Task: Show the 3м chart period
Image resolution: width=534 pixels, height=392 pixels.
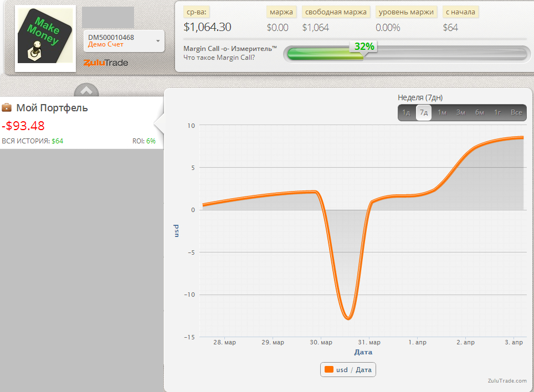Action: 460,112
